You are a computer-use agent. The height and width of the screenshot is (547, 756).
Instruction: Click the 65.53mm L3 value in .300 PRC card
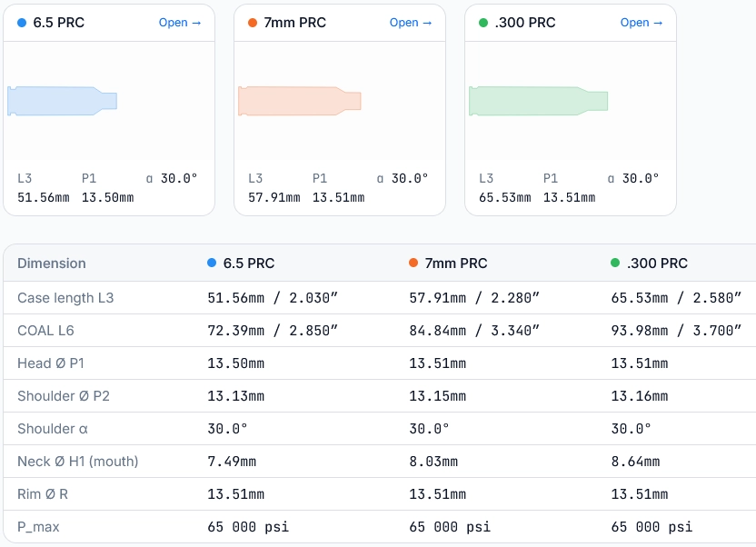coord(505,197)
